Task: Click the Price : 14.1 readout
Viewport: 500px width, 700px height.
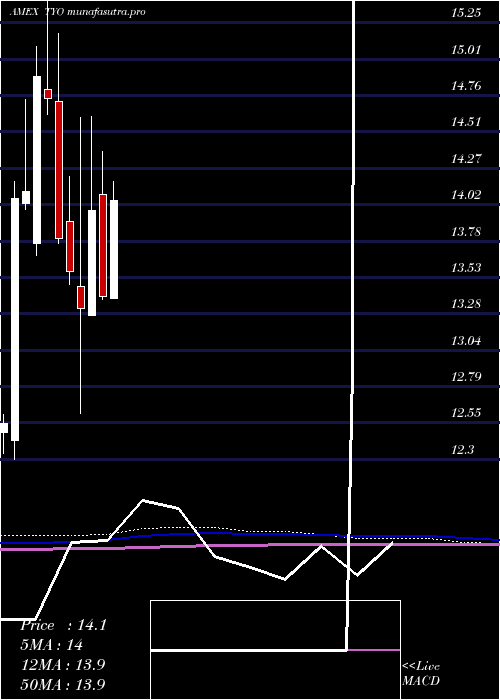Action: (63, 625)
